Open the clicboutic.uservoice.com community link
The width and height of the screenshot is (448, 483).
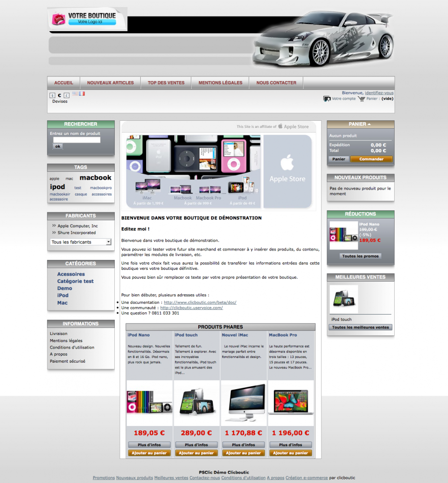pyautogui.click(x=192, y=308)
